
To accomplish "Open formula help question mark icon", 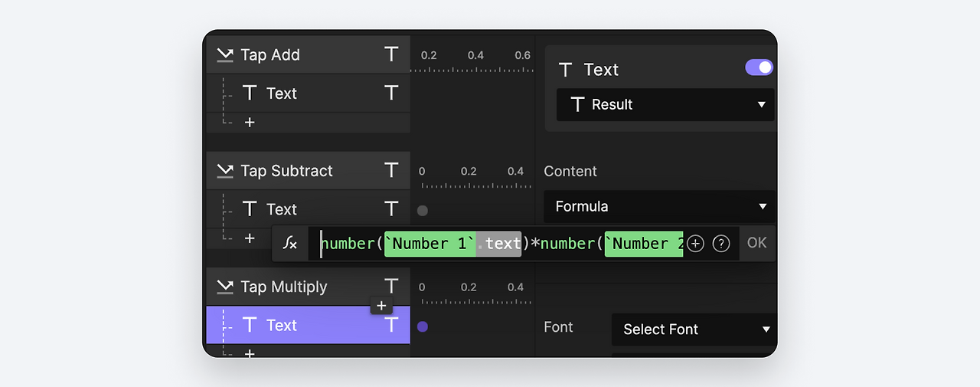I will pyautogui.click(x=720, y=244).
